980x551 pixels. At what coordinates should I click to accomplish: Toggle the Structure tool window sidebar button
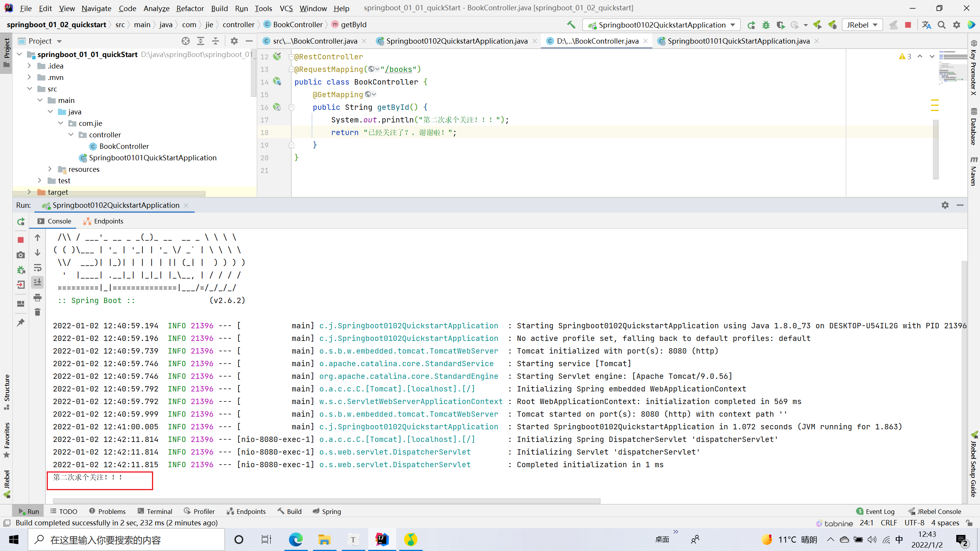(x=7, y=392)
